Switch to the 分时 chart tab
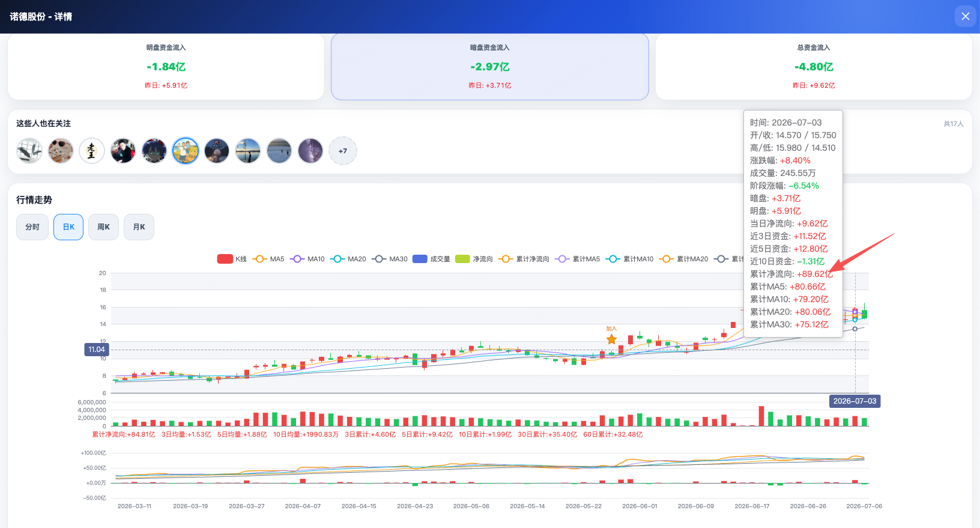980x528 pixels. pyautogui.click(x=32, y=227)
